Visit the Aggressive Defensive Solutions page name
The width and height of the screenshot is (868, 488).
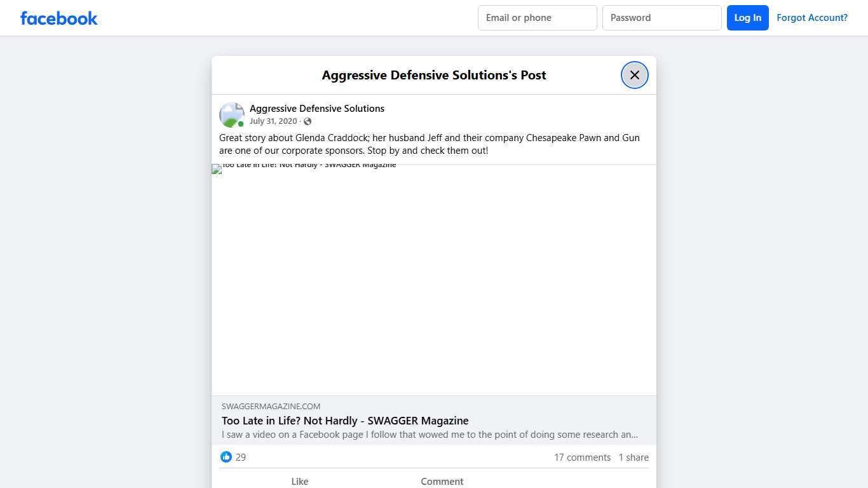316,108
